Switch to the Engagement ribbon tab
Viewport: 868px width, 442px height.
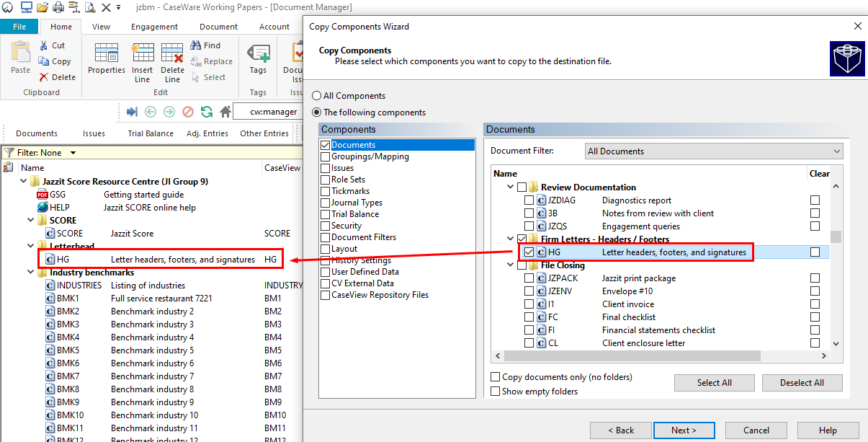154,27
